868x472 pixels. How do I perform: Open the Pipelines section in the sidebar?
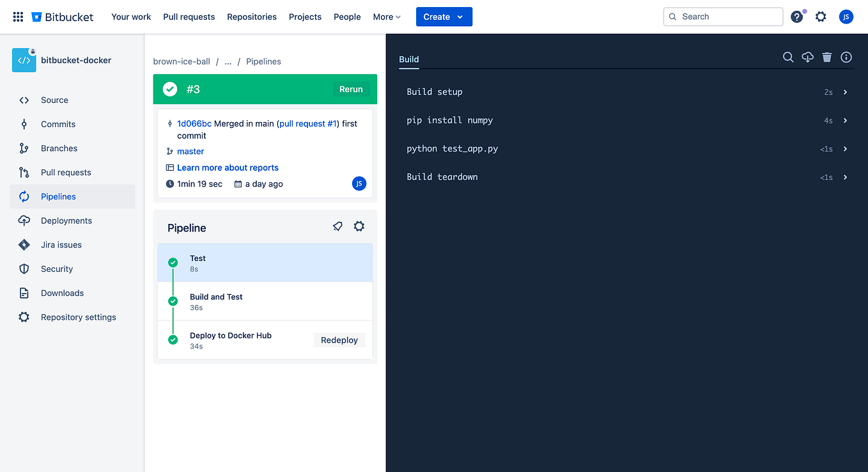coord(57,196)
